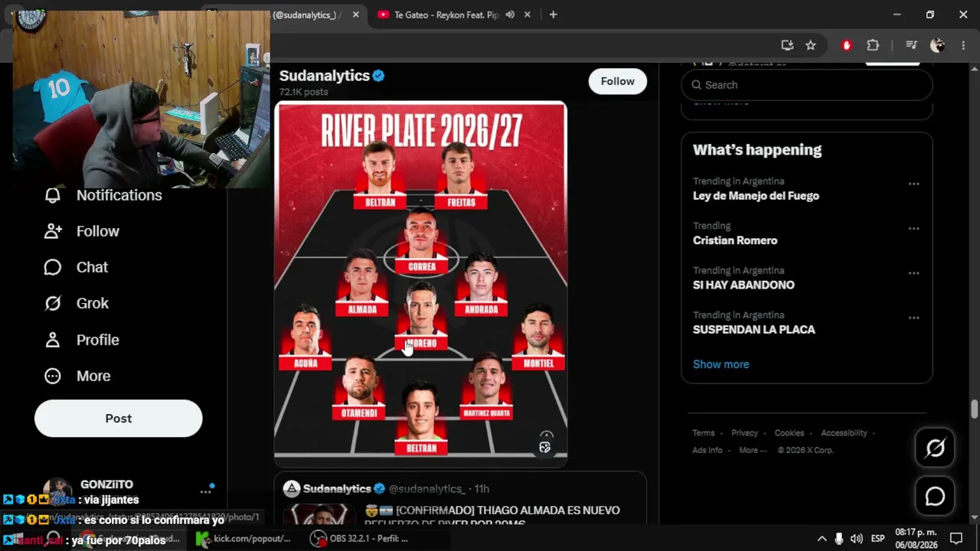The width and height of the screenshot is (980, 551).
Task: Expand the footer More menu
Action: (753, 450)
